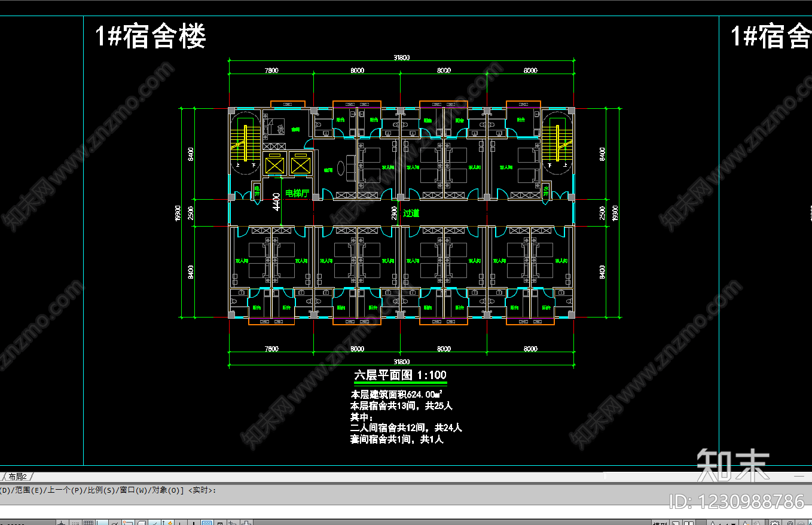Switch to the 布局2 layout tab
Image resolution: width=812 pixels, height=525 pixels.
(x=19, y=477)
